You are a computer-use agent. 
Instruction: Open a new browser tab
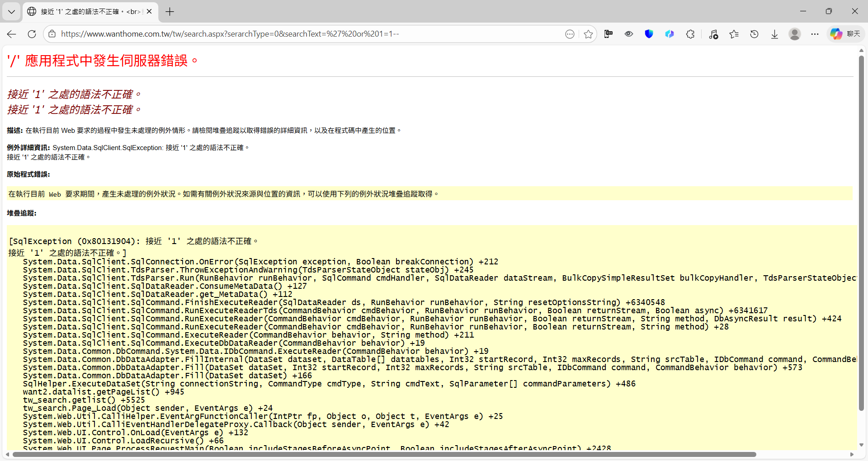tap(170, 12)
